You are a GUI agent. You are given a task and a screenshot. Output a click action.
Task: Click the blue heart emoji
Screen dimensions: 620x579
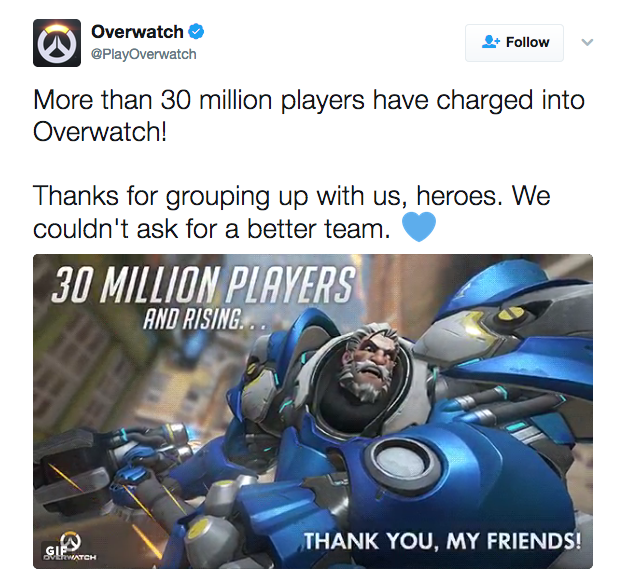pyautogui.click(x=419, y=226)
